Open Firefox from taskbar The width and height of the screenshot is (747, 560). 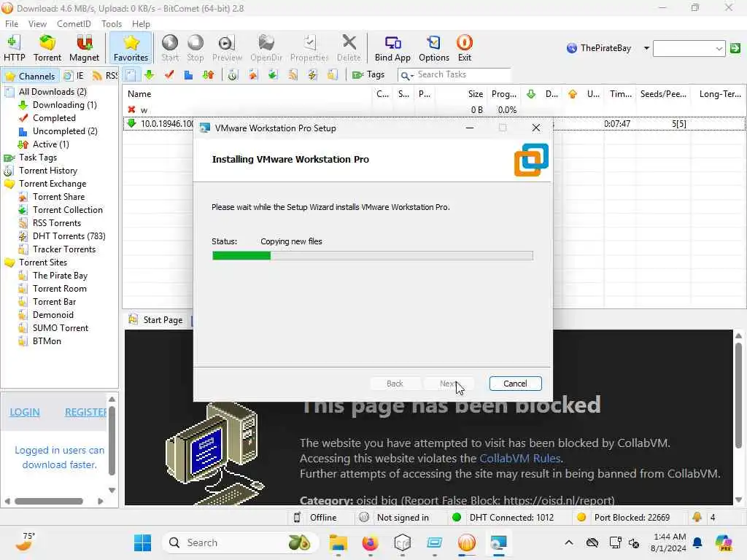click(370, 542)
